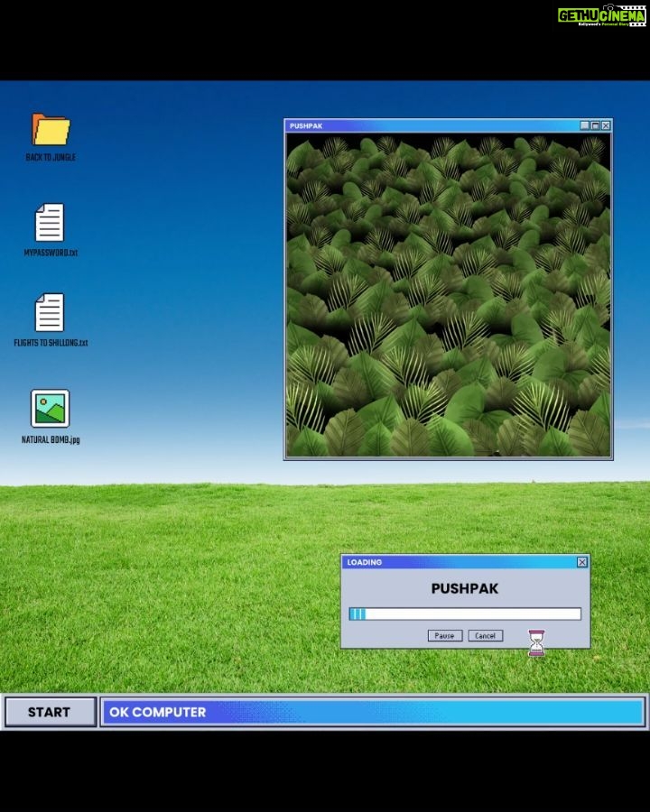
Task: Click the PUSHPAK loading progress bar
Action: [465, 614]
